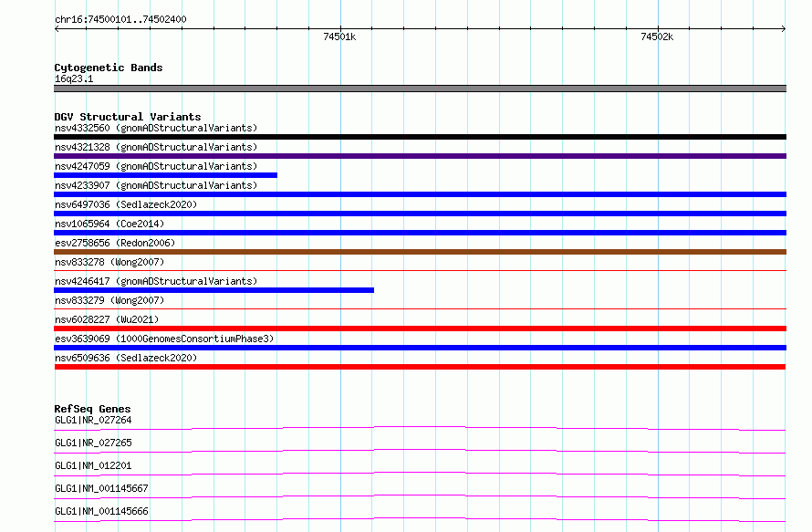Click the brown esv2758656 variant bar

point(420,252)
